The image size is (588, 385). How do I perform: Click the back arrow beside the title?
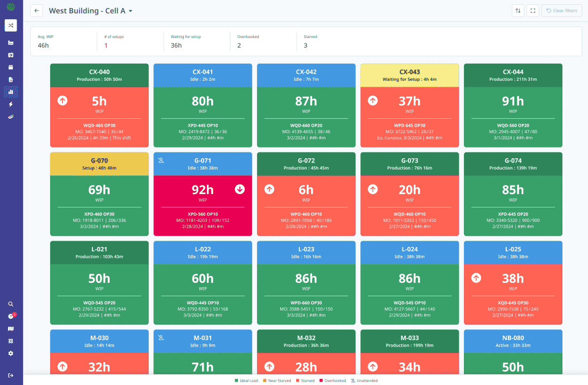pos(35,10)
